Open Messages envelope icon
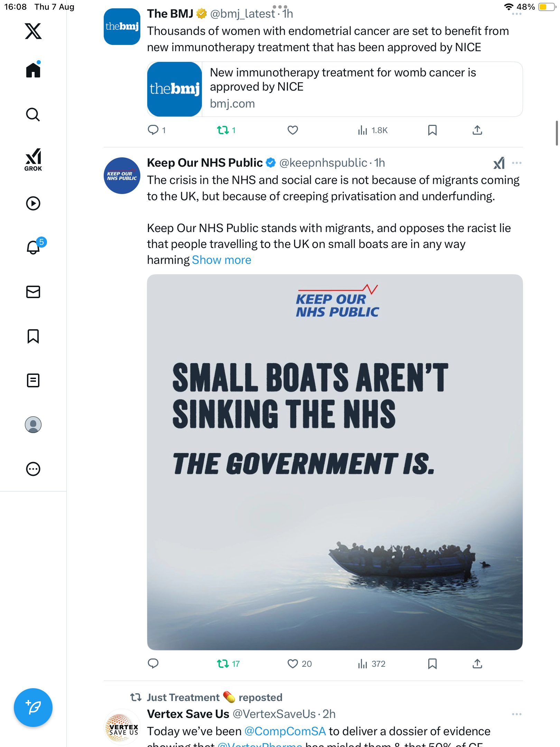The width and height of the screenshot is (560, 747). pos(33,292)
